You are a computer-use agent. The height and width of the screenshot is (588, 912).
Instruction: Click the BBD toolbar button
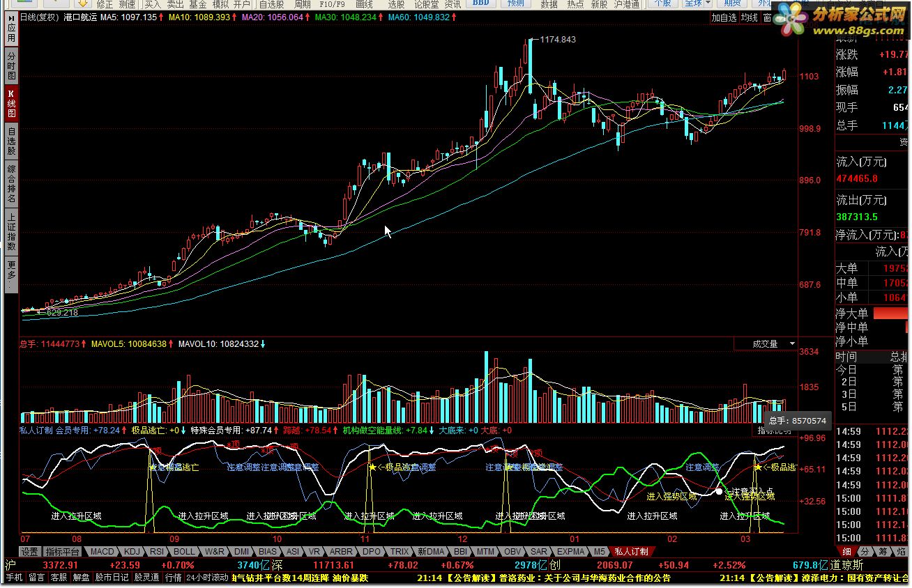[x=480, y=3]
